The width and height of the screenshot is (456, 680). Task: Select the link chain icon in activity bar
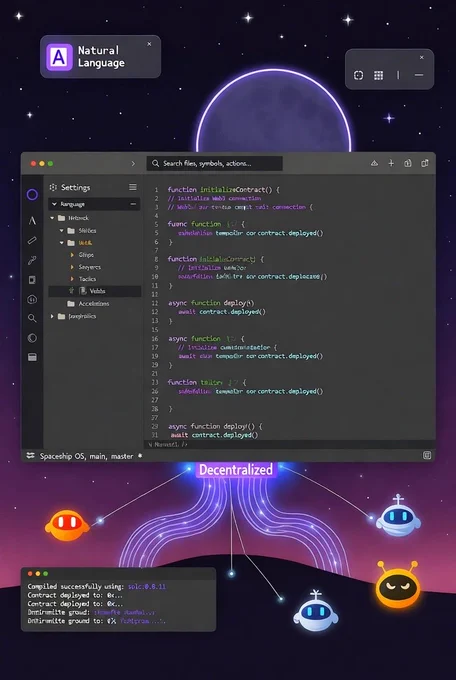click(32, 260)
